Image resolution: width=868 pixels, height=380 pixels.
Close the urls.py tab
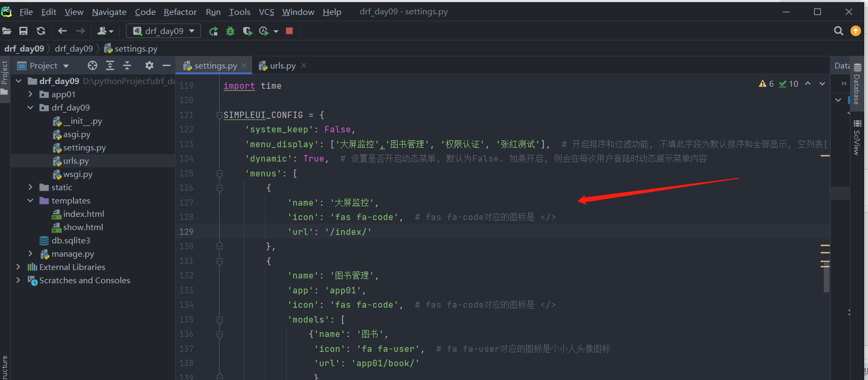304,65
